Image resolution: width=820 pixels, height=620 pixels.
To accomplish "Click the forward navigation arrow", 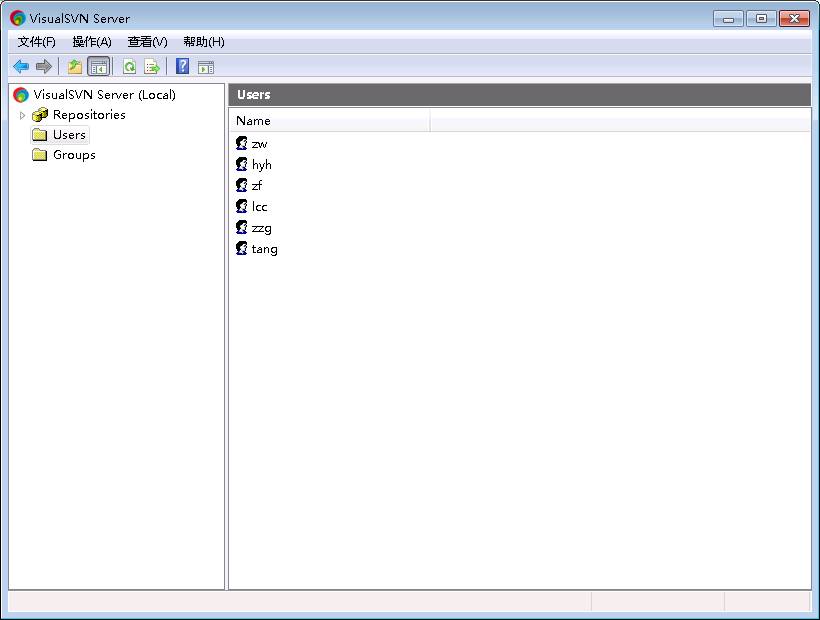I will (44, 66).
